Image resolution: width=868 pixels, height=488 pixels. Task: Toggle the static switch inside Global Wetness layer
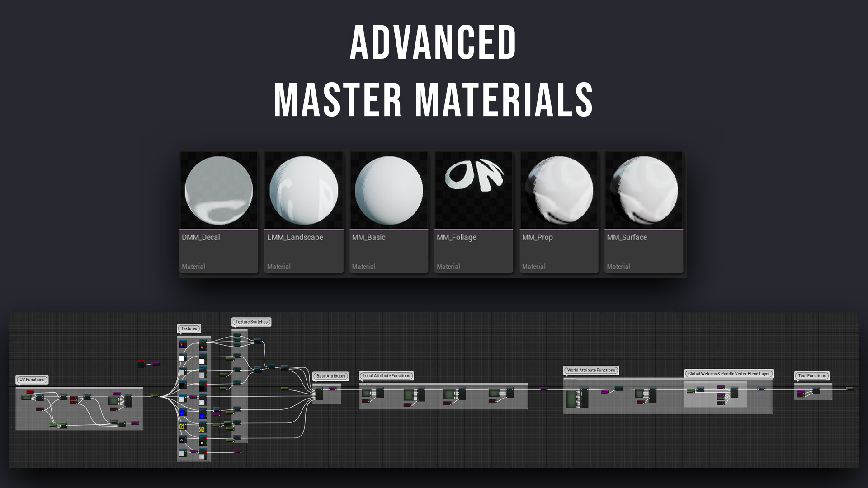[700, 390]
